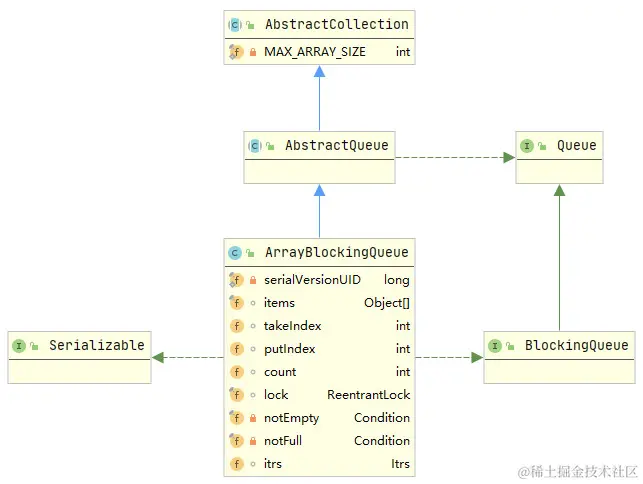Screen dimensions: 643x484
Task: Click the package-private dot beside takeIndex
Action: (253, 326)
